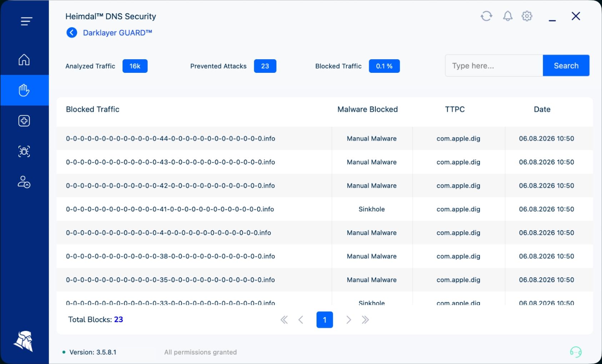This screenshot has width=602, height=364.
Task: Click the Blocked Traffic column header
Action: click(93, 110)
